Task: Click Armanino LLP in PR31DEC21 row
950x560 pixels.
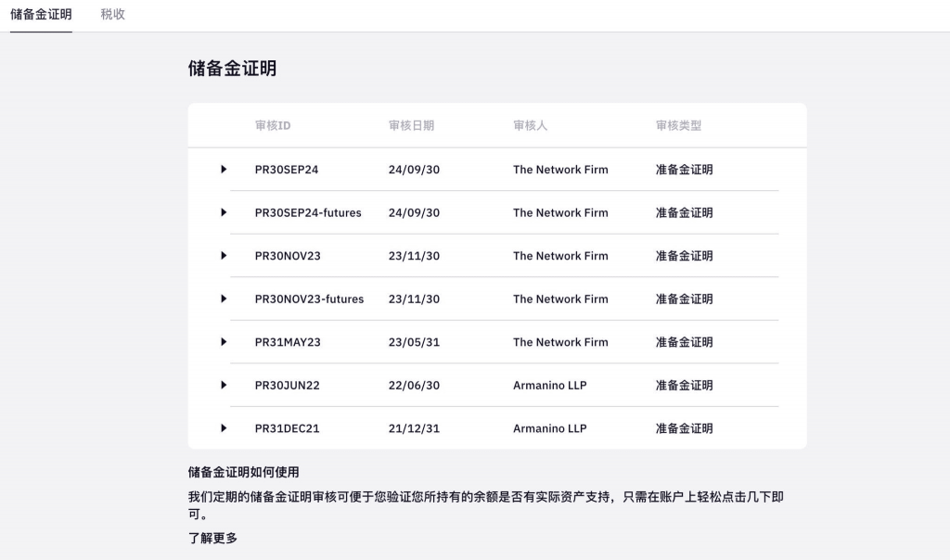Action: [x=550, y=428]
